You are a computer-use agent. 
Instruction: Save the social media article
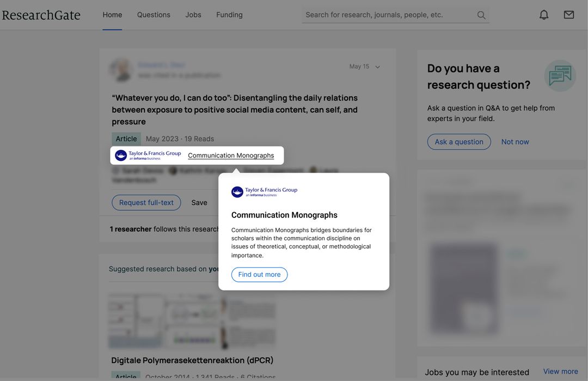[199, 202]
